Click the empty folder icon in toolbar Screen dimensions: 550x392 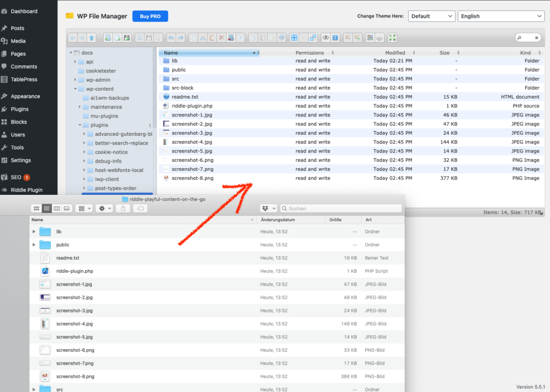coord(231,38)
